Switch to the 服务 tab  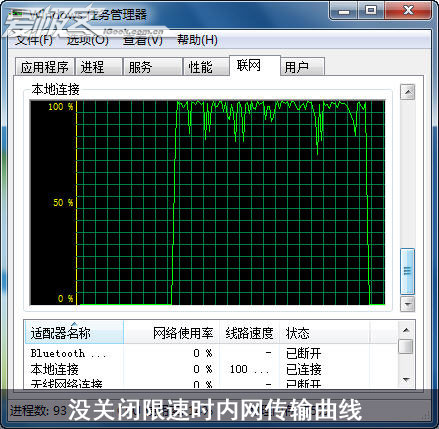coord(152,67)
